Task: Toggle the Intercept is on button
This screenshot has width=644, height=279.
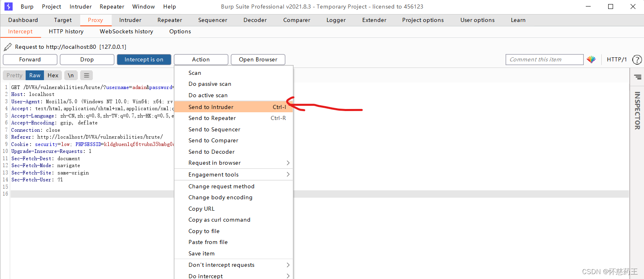Action: tap(144, 59)
